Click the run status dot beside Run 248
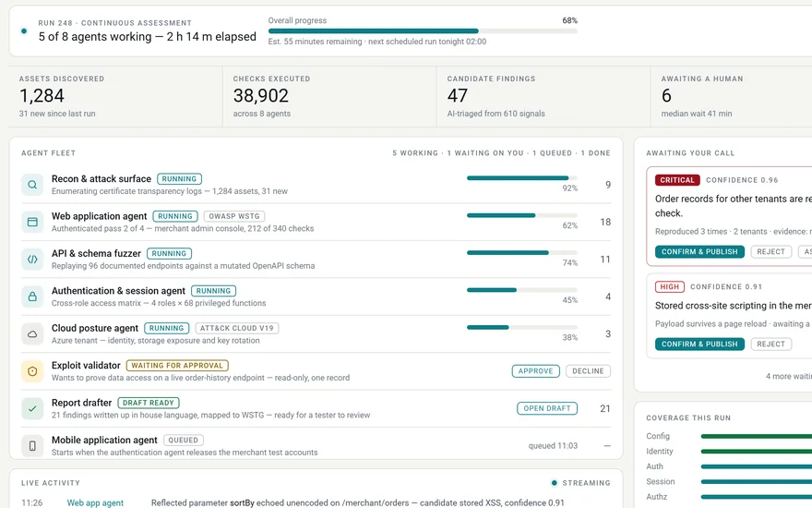 pyautogui.click(x=24, y=31)
